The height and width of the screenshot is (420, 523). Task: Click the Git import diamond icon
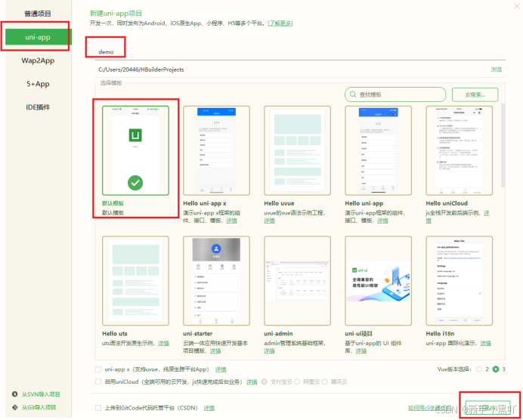[14, 407]
